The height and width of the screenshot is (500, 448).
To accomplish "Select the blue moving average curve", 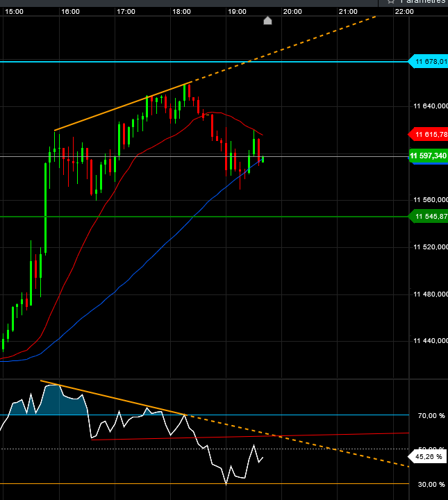I will click(x=147, y=261).
